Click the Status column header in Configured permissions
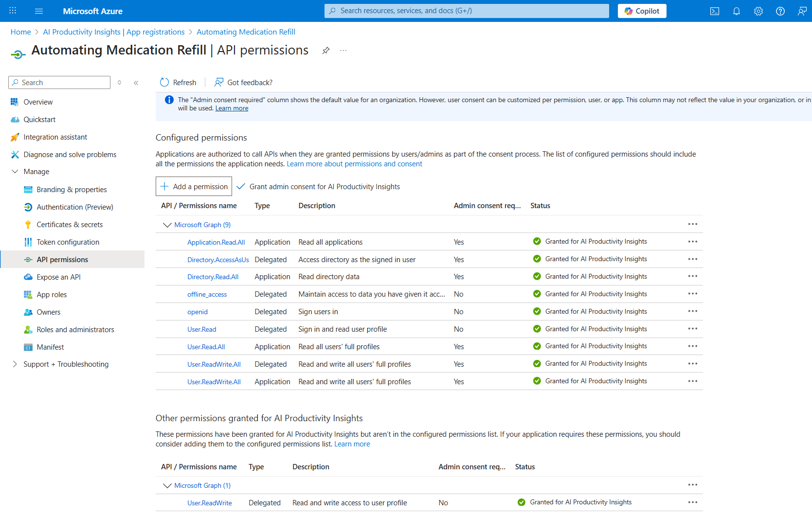 pyautogui.click(x=540, y=206)
